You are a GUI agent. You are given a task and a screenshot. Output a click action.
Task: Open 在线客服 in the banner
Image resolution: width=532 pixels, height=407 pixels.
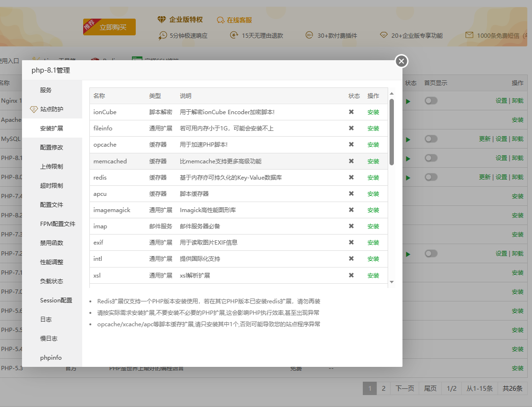(239, 20)
